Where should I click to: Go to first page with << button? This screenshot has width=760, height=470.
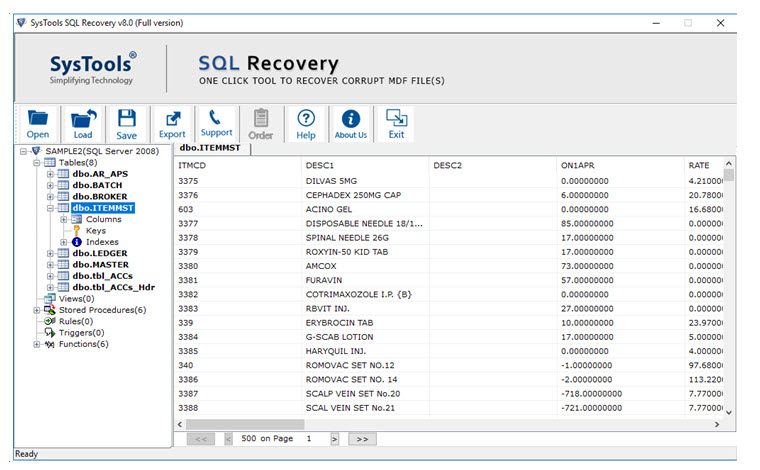tap(201, 439)
